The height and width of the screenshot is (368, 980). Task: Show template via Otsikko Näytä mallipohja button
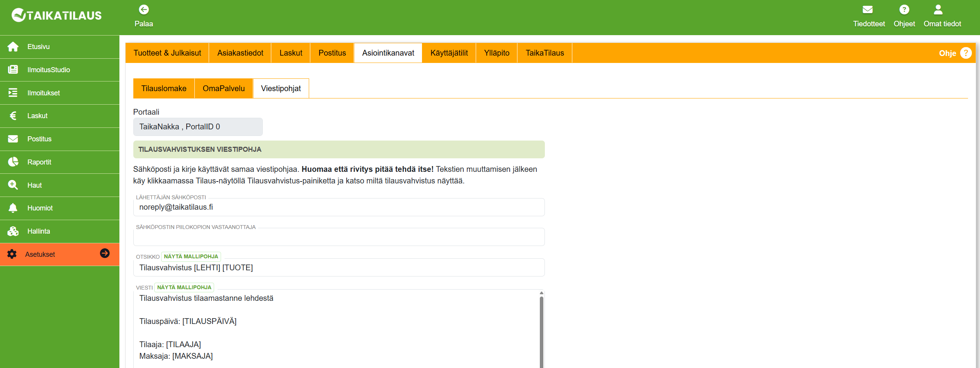pyautogui.click(x=191, y=256)
